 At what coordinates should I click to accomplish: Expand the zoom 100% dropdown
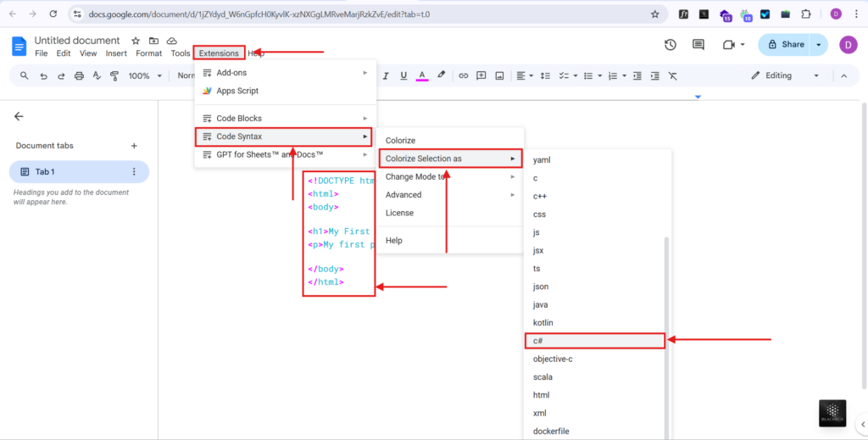click(x=145, y=75)
